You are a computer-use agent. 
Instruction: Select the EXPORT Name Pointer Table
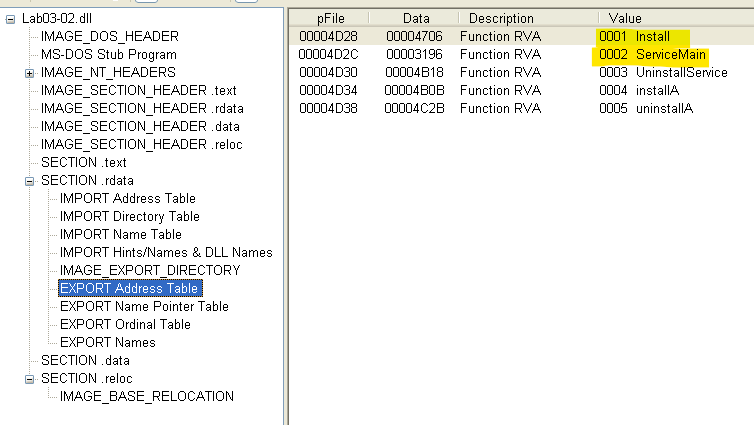[x=144, y=307]
